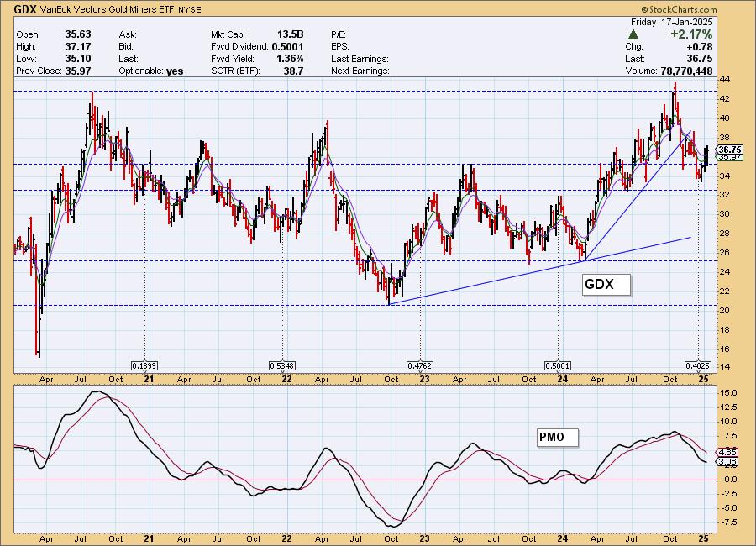Click the SCTR (ETF) value 38.7

(x=294, y=71)
